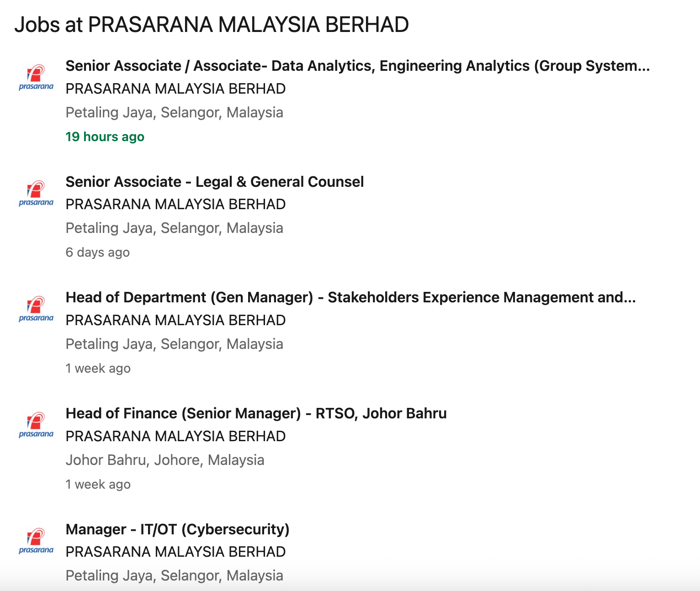Click the '6 days ago' posting time

97,252
